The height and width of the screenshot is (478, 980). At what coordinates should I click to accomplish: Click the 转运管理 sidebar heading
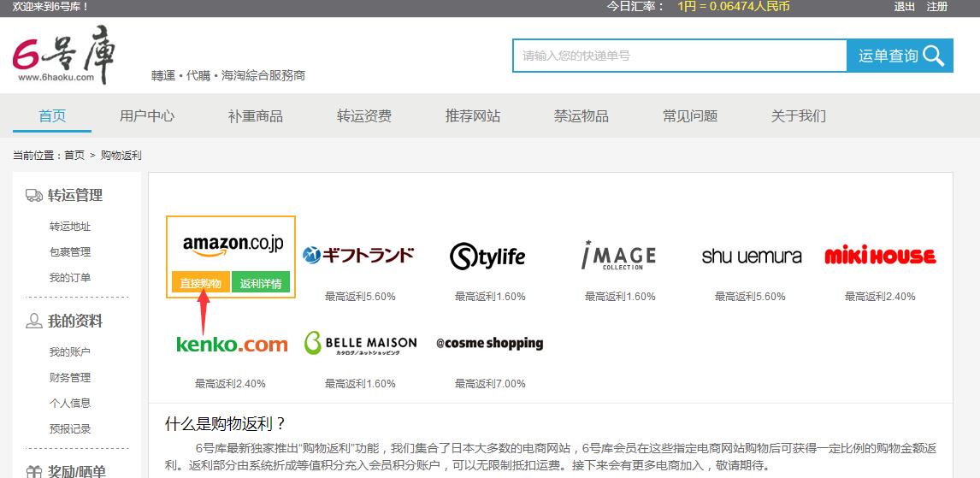coord(75,196)
